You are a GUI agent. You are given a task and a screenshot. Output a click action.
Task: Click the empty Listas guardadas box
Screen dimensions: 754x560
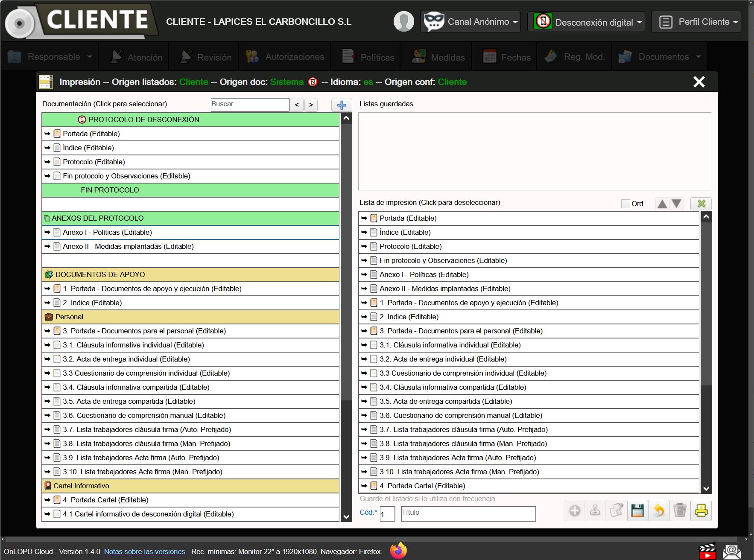pyautogui.click(x=535, y=151)
